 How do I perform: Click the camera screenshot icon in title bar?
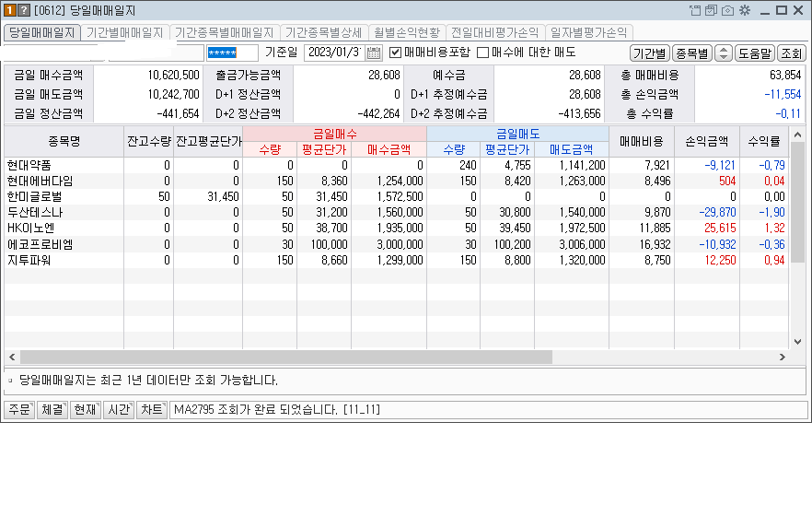[728, 11]
